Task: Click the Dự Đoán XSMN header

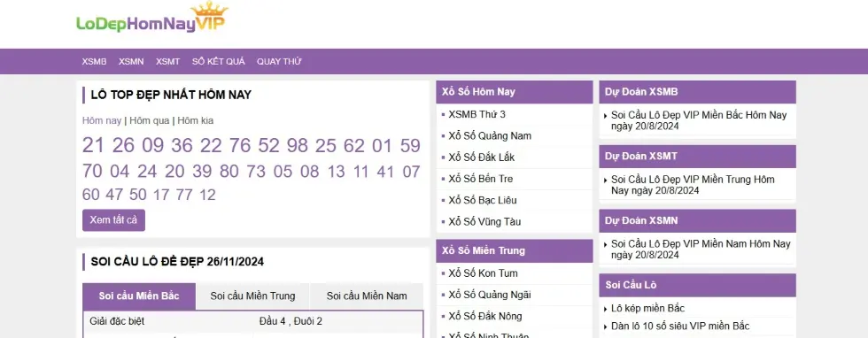Action: [698, 220]
